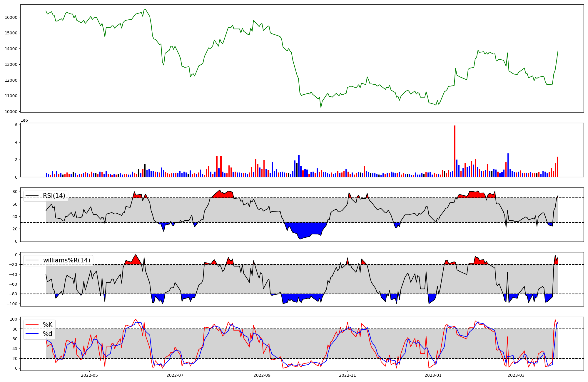Click the 2023-03 date tick label

coord(516,375)
